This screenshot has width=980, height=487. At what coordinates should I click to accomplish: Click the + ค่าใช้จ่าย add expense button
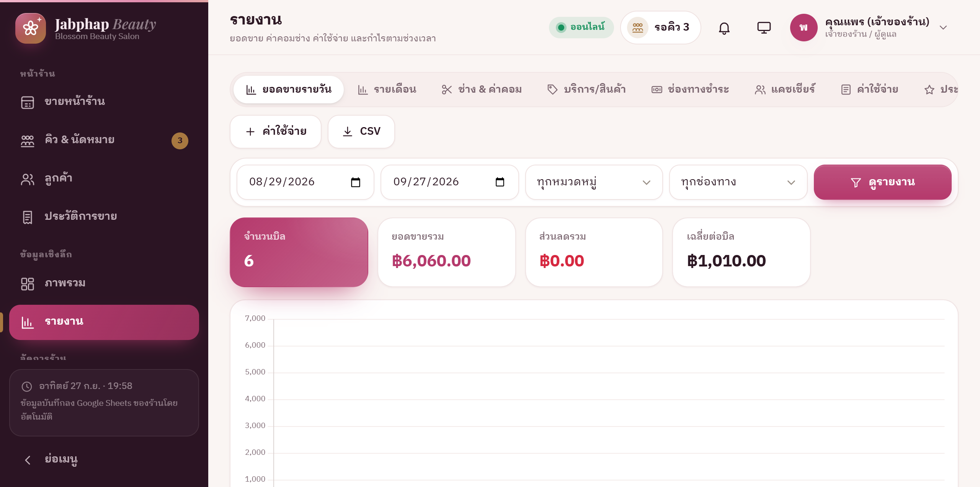click(275, 131)
